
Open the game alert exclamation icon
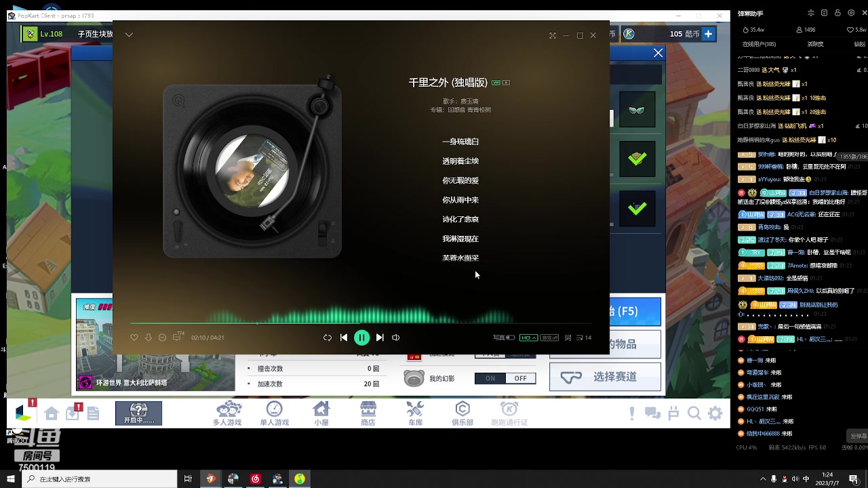coord(632,413)
